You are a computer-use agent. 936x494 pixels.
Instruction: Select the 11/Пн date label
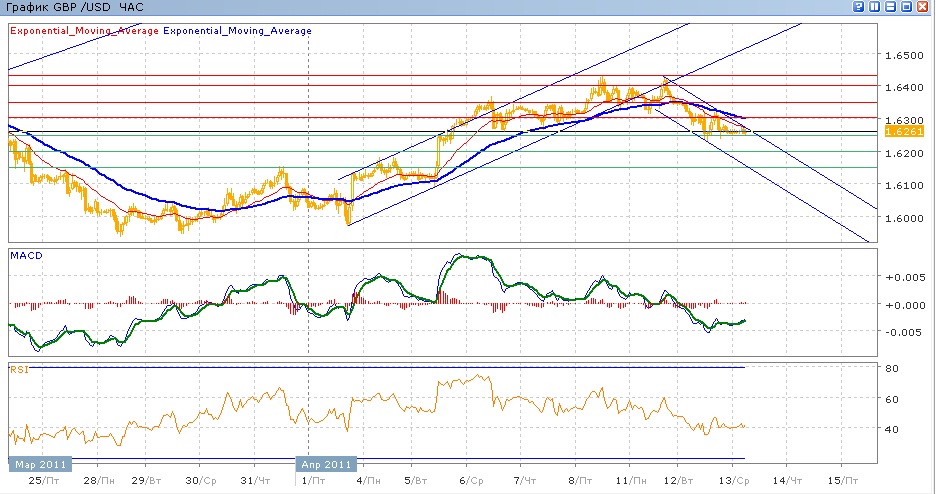(x=630, y=480)
